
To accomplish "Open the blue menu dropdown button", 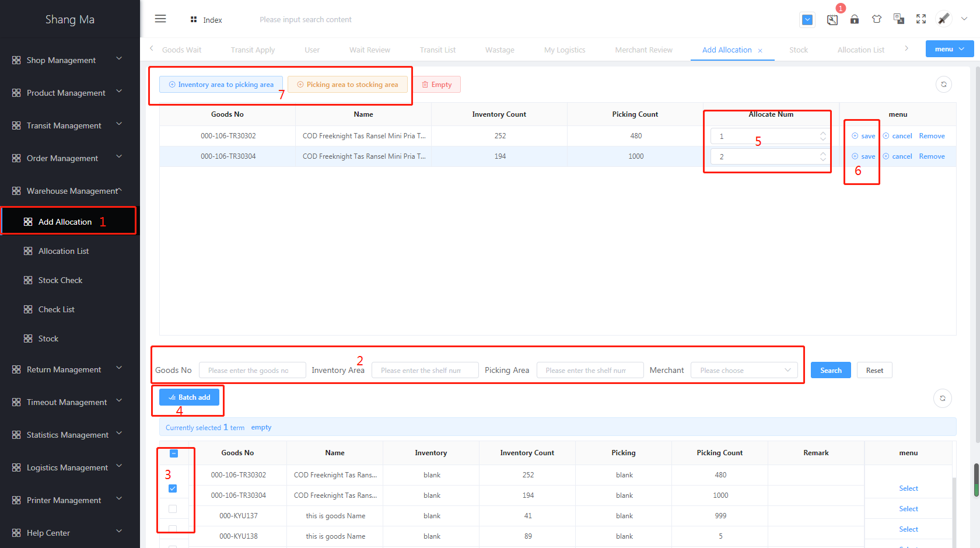I will tap(950, 49).
